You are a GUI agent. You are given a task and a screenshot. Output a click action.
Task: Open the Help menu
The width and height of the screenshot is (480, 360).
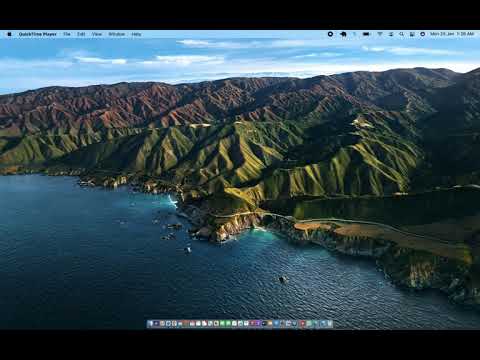[x=136, y=34]
